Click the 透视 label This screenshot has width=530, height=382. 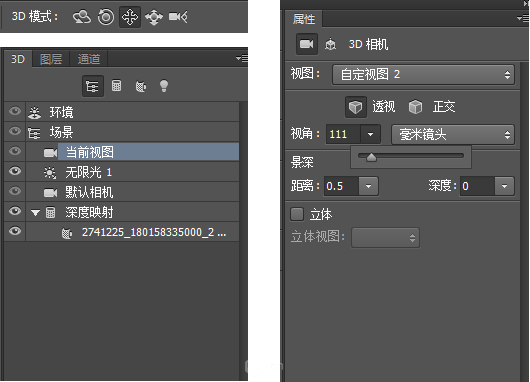(384, 107)
